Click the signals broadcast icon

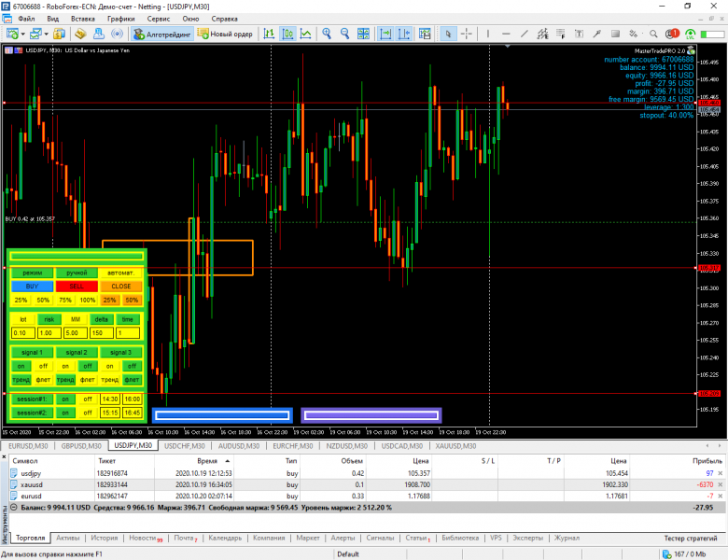tap(118, 34)
